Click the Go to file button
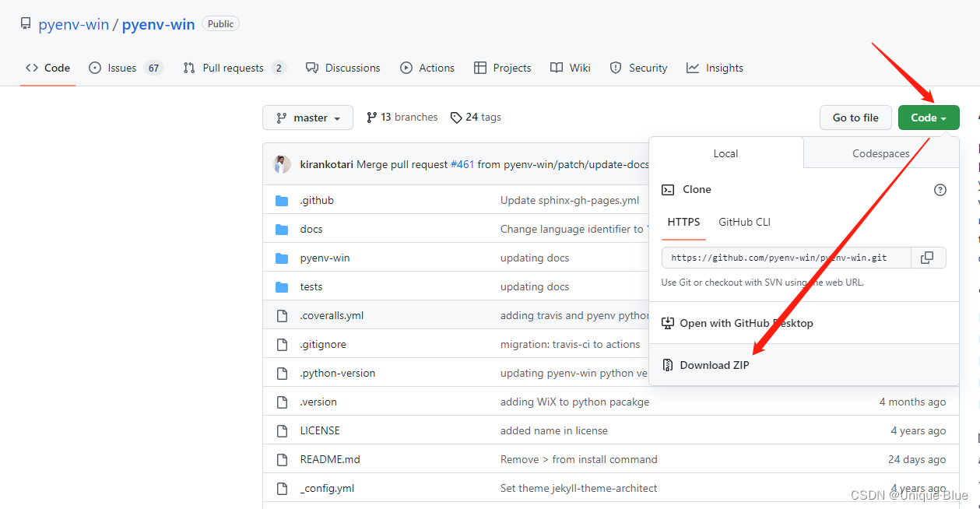This screenshot has height=509, width=980. 855,118
